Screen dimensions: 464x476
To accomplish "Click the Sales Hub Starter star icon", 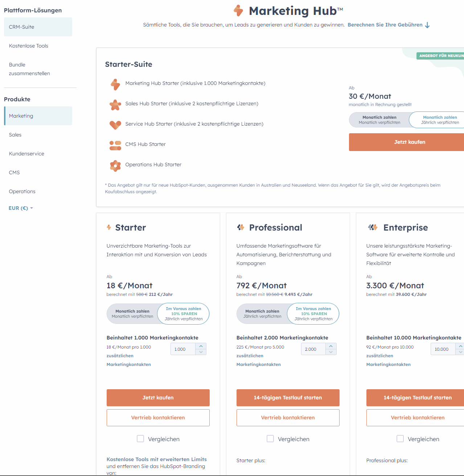I will coord(115,105).
